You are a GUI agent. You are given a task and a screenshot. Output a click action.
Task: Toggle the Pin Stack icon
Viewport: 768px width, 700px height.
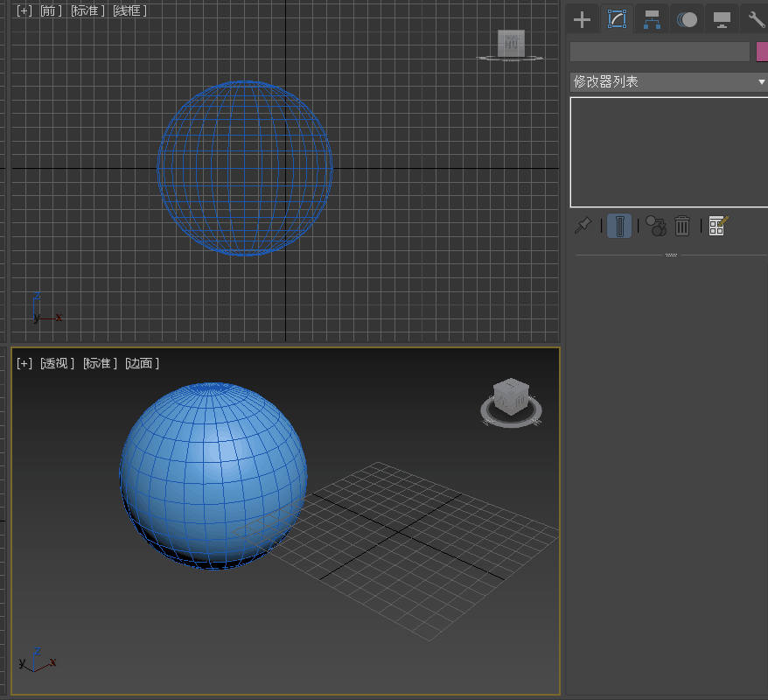pos(583,226)
